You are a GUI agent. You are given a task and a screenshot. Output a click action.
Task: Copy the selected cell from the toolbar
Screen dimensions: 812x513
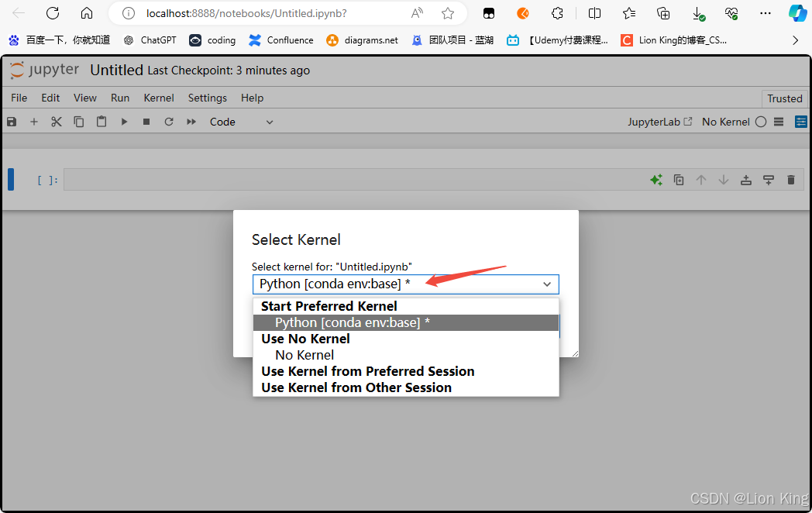point(79,122)
